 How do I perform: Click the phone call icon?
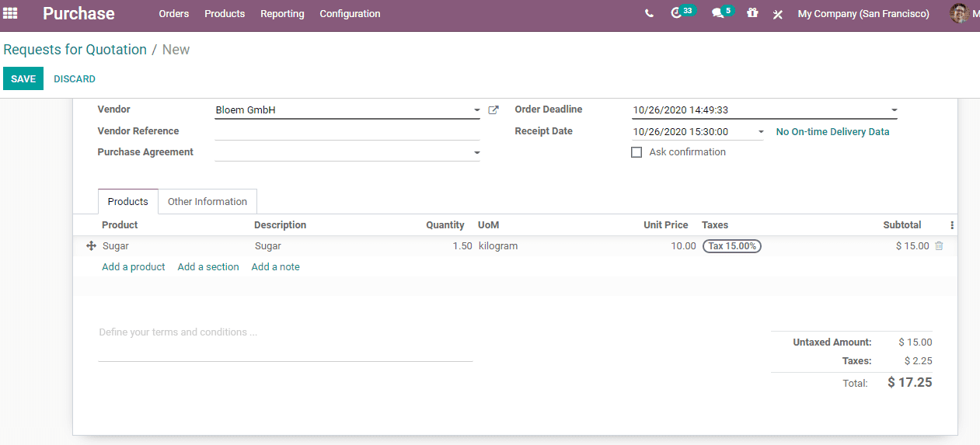[649, 13]
